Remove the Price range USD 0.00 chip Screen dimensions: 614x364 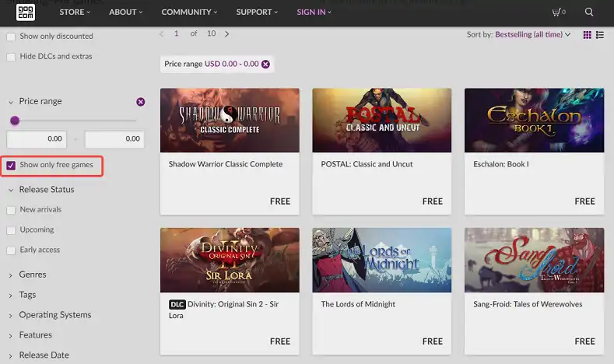[x=265, y=65]
